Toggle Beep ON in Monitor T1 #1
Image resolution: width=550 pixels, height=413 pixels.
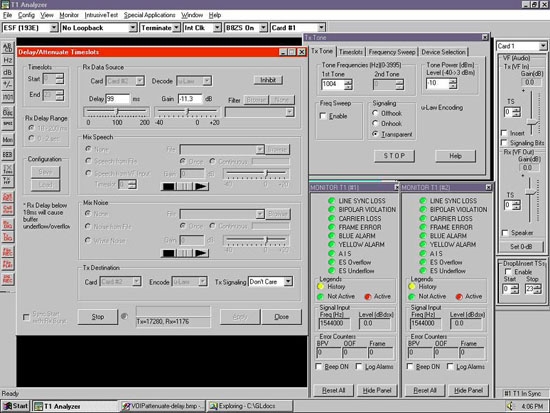pos(318,366)
